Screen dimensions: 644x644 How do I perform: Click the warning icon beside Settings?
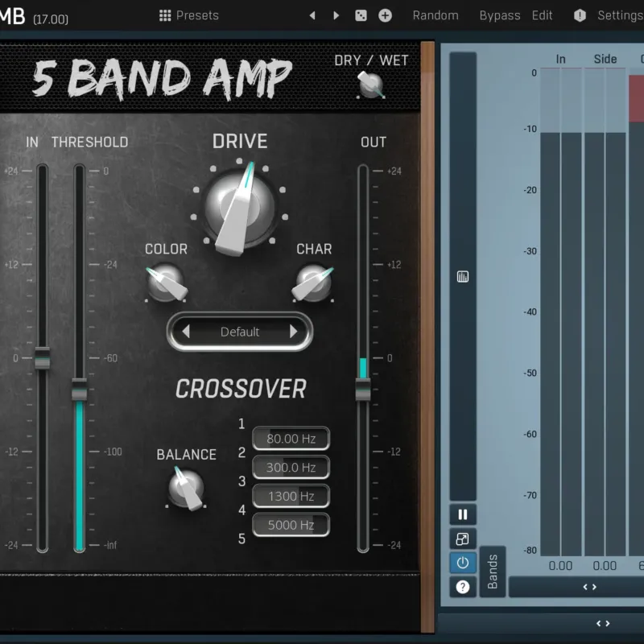tap(580, 15)
